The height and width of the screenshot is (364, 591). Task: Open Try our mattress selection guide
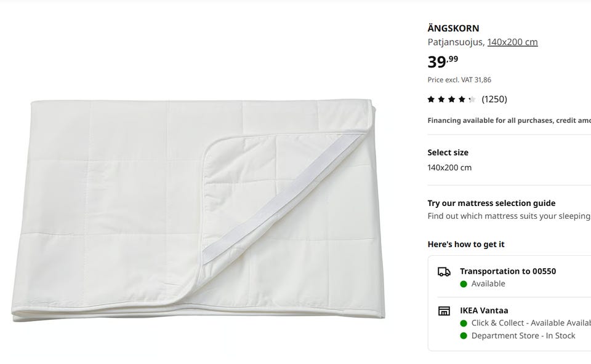pos(491,203)
